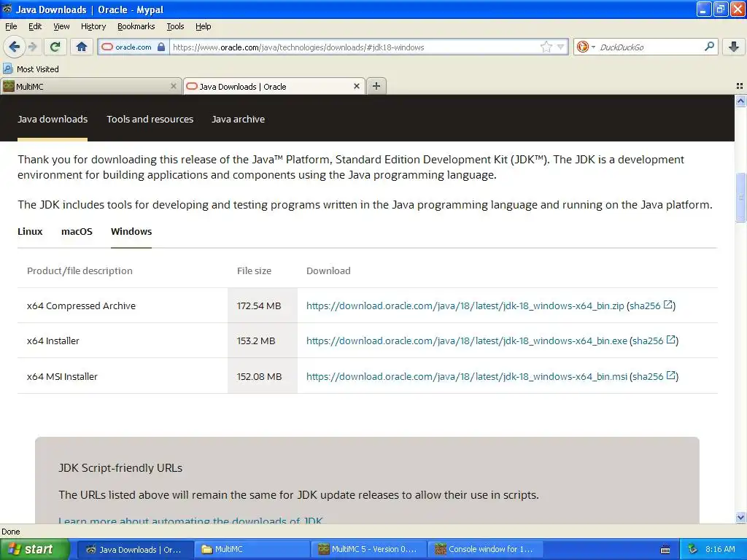Click the x64 Compressed Archive description
The width and height of the screenshot is (747, 560).
81,306
